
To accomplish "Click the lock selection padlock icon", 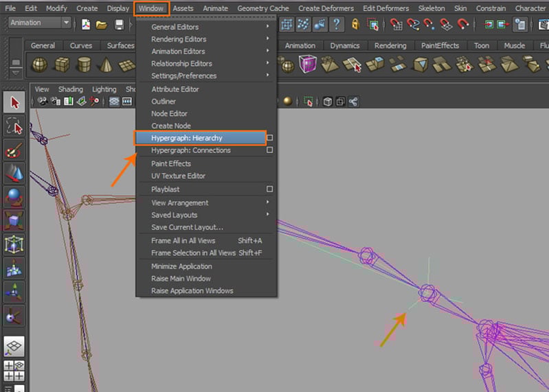I will tap(355, 25).
